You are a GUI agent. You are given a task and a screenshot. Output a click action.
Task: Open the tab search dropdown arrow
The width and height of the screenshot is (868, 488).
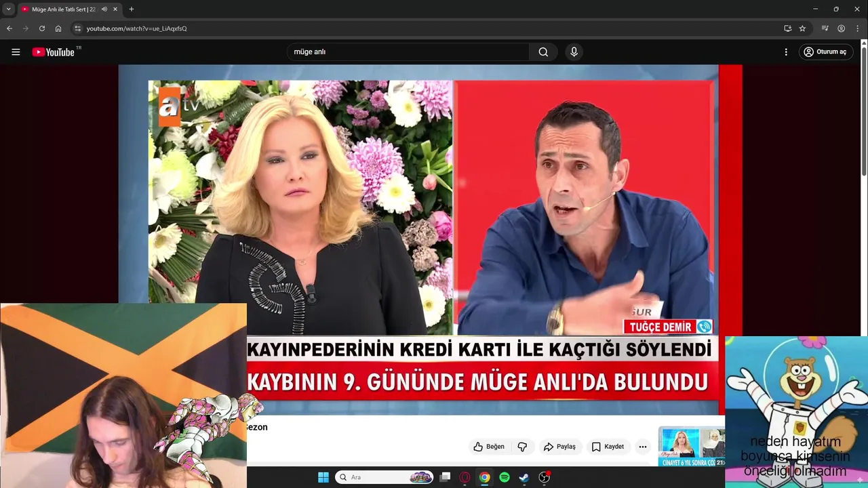(9, 9)
